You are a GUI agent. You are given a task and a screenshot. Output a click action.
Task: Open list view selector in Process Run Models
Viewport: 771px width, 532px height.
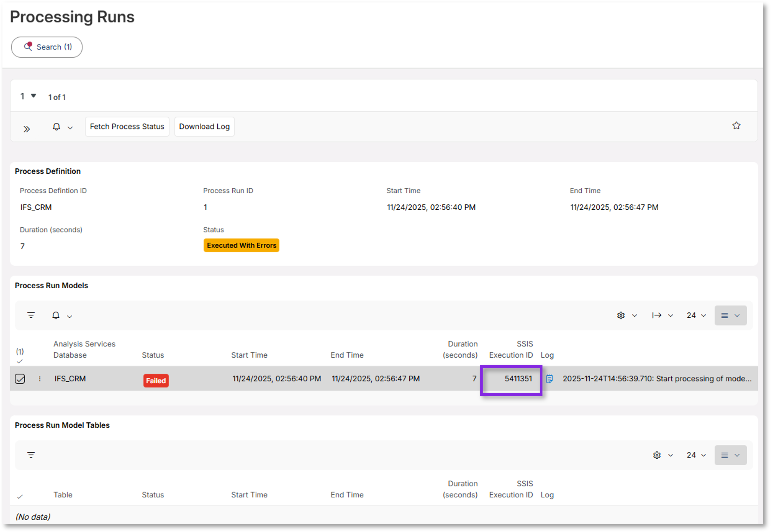tap(730, 315)
